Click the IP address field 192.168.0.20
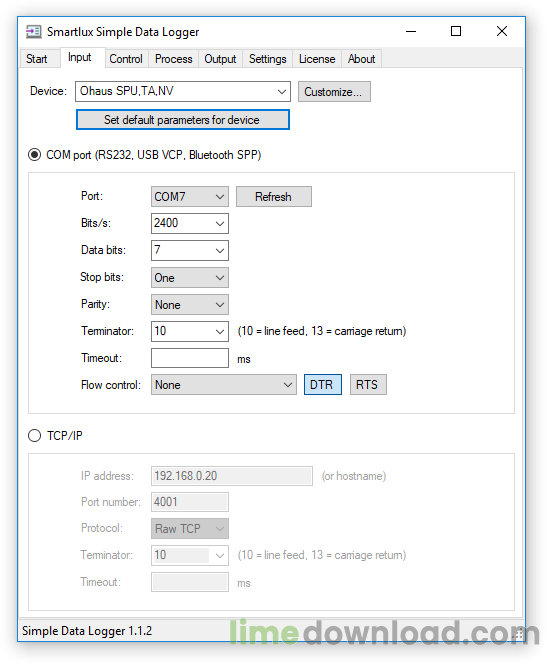The height and width of the screenshot is (664, 547). click(x=232, y=476)
